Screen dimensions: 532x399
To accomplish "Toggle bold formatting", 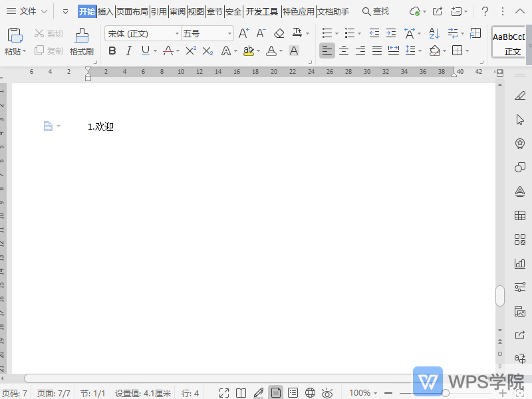I will pos(112,51).
